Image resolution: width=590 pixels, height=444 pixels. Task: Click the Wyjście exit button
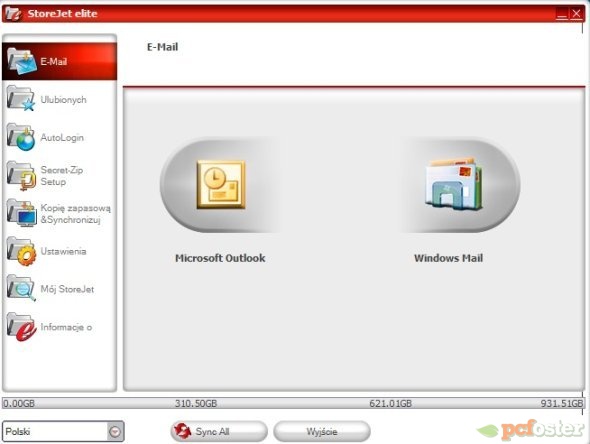coord(322,431)
